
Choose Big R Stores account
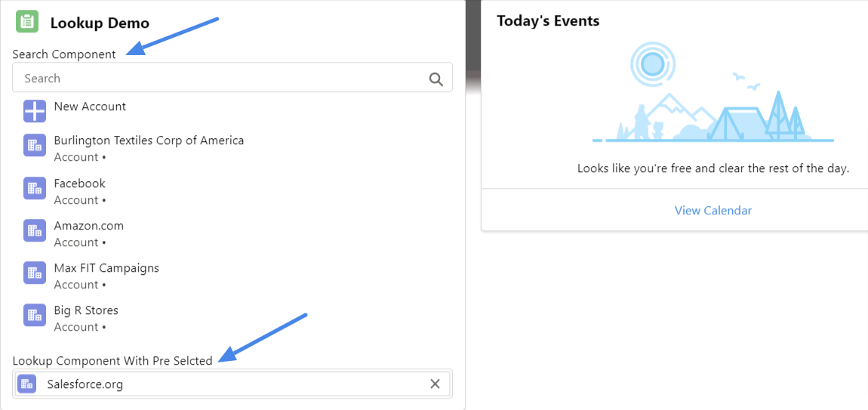(x=86, y=310)
